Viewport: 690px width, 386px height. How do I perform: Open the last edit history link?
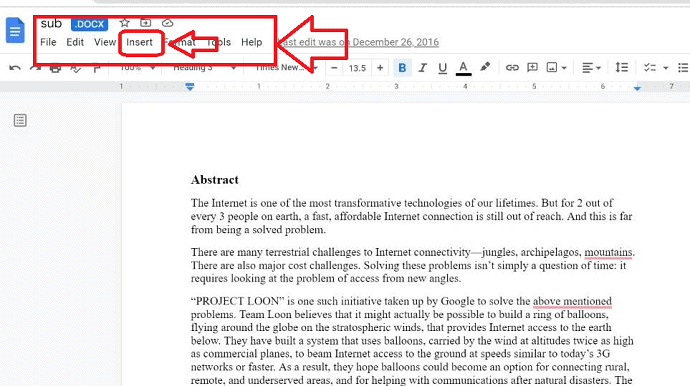tap(358, 42)
